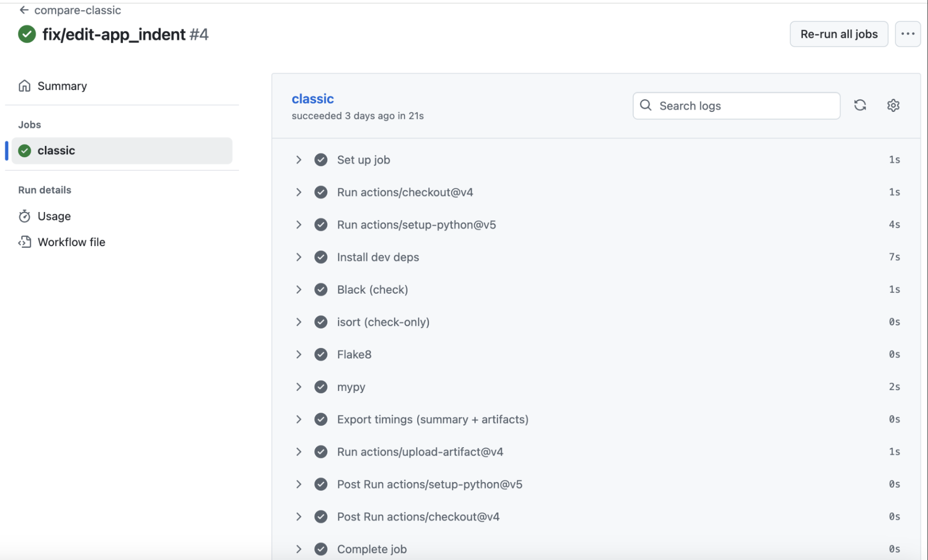The image size is (928, 560).
Task: Click the status check beside mypy step
Action: click(x=321, y=387)
